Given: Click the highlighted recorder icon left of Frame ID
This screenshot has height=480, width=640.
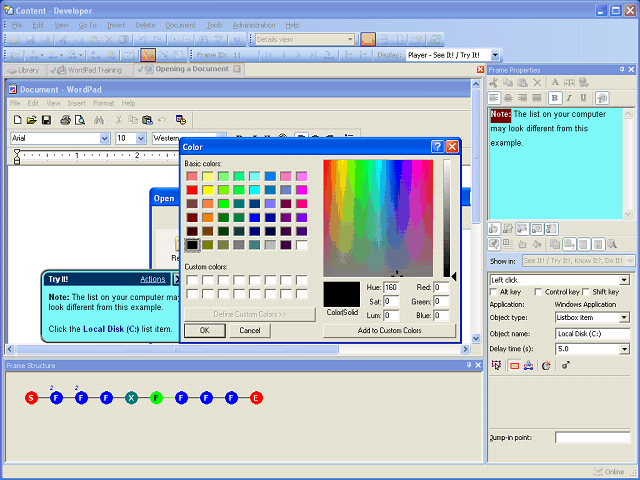Looking at the screenshot, I should (148, 55).
